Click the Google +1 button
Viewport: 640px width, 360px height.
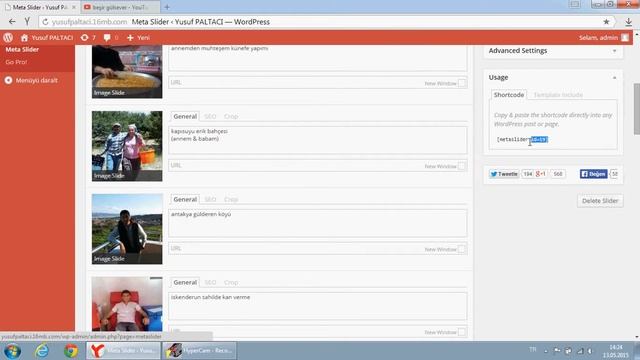coord(540,174)
